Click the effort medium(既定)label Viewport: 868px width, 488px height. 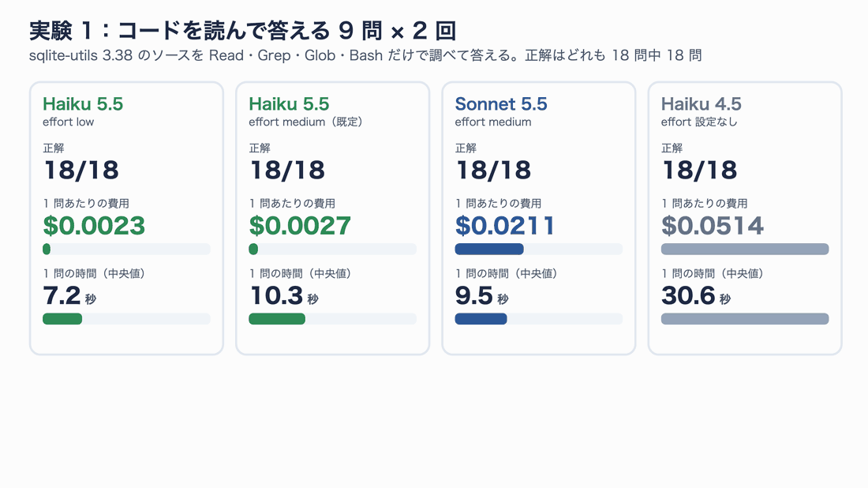point(306,122)
